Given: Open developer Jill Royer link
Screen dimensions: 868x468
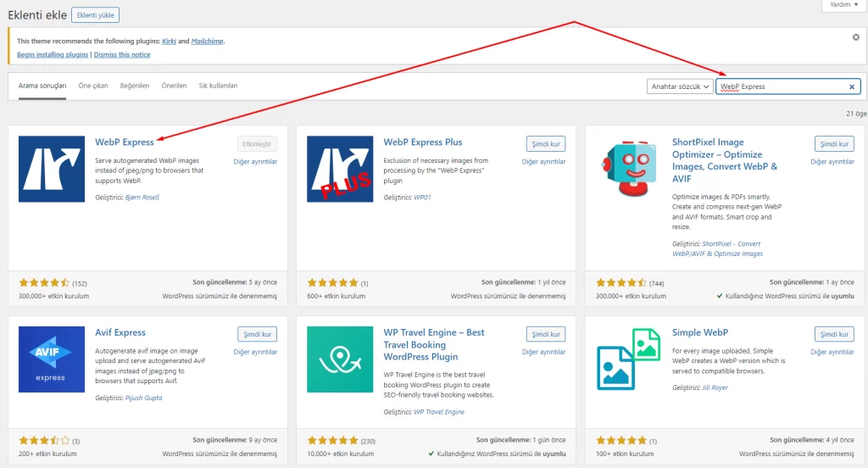Looking at the screenshot, I should 715,387.
